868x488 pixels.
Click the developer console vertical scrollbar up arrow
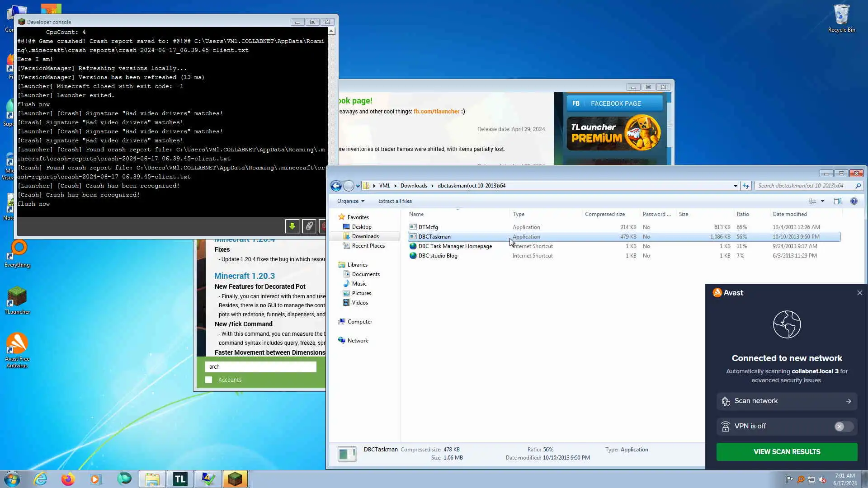click(x=331, y=31)
